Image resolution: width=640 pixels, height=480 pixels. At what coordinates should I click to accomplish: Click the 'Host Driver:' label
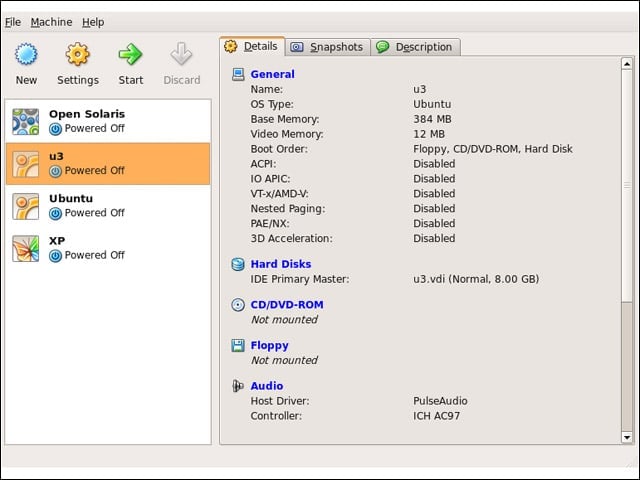(280, 401)
